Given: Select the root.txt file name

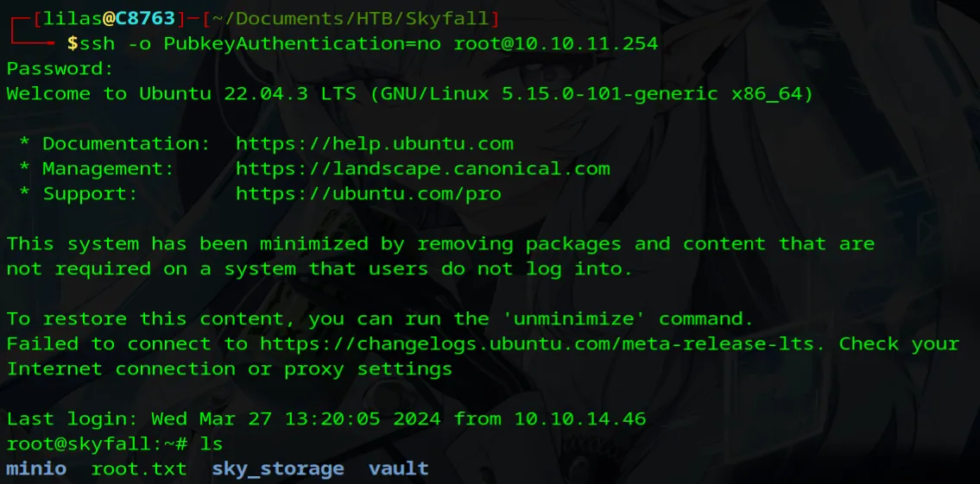Looking at the screenshot, I should tap(138, 468).
